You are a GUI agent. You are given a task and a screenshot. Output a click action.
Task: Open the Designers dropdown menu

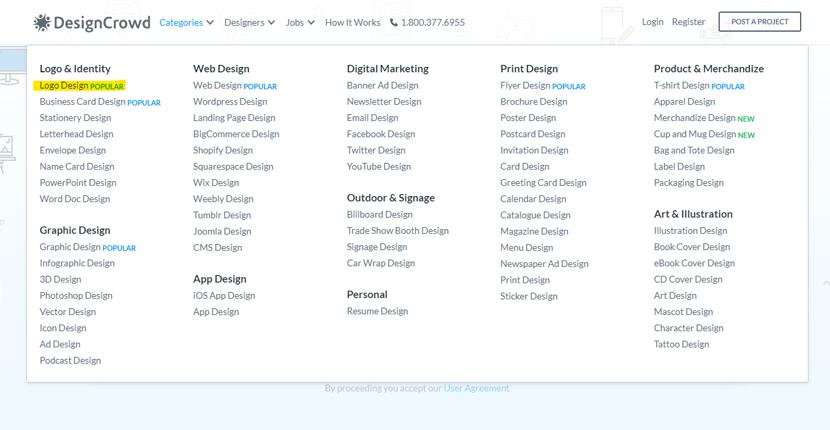point(249,22)
